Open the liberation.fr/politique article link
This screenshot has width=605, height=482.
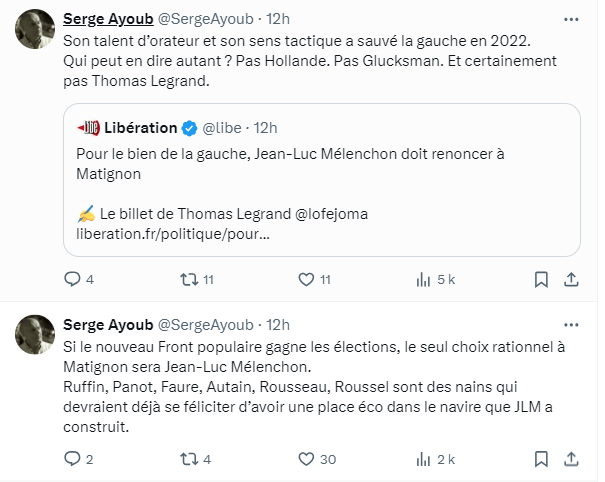tap(172, 233)
